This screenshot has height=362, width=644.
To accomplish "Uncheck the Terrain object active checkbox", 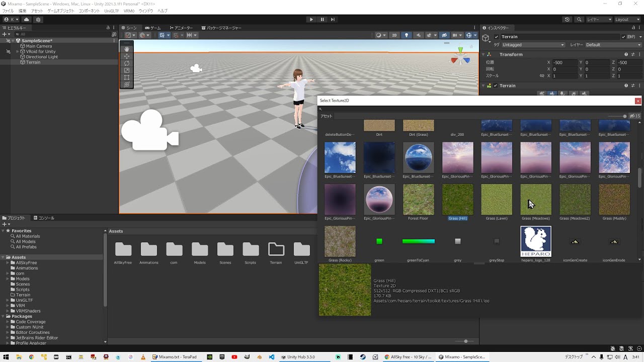I will (x=497, y=37).
